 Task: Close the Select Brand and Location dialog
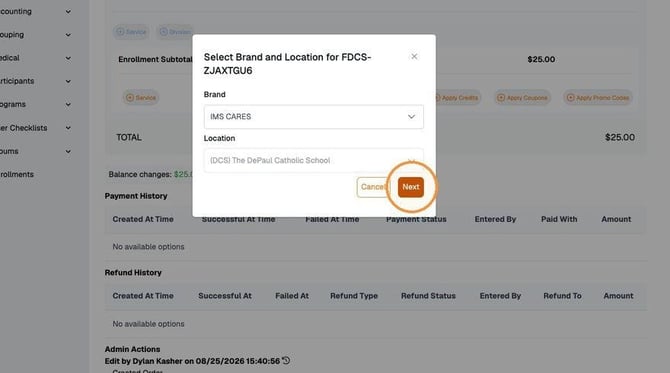(414, 56)
